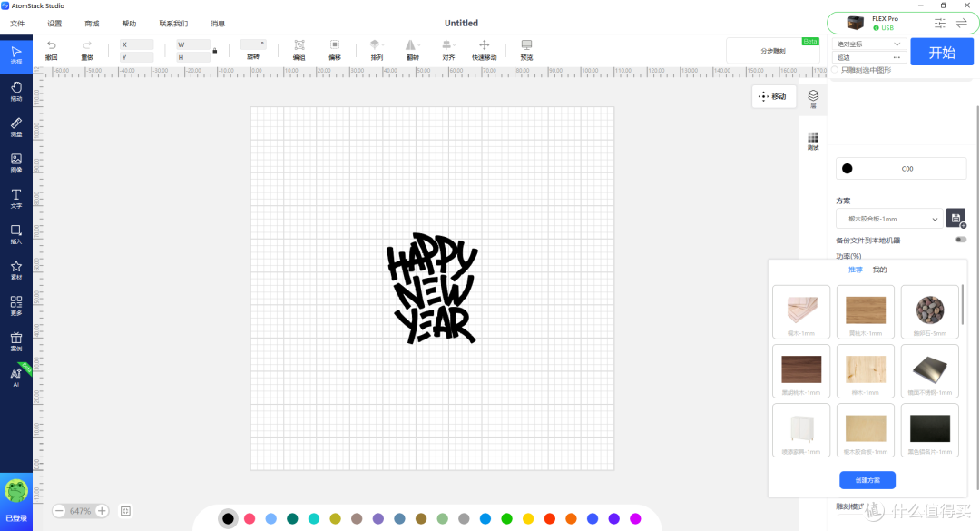Viewport: 980px width, 531px height.
Task: Select the Text (文字) tool in sidebar
Action: (16, 198)
